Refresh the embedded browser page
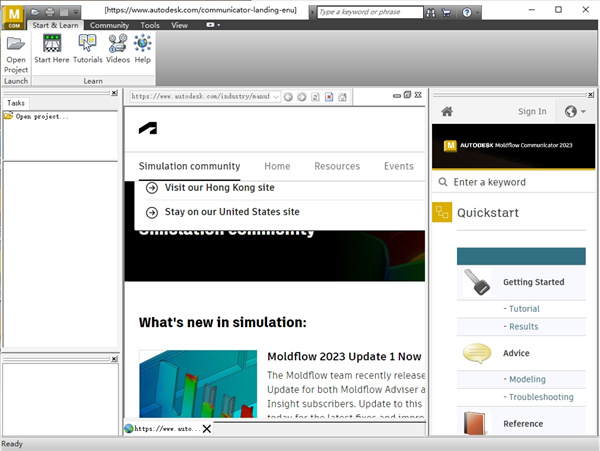The image size is (600, 451). (x=315, y=97)
